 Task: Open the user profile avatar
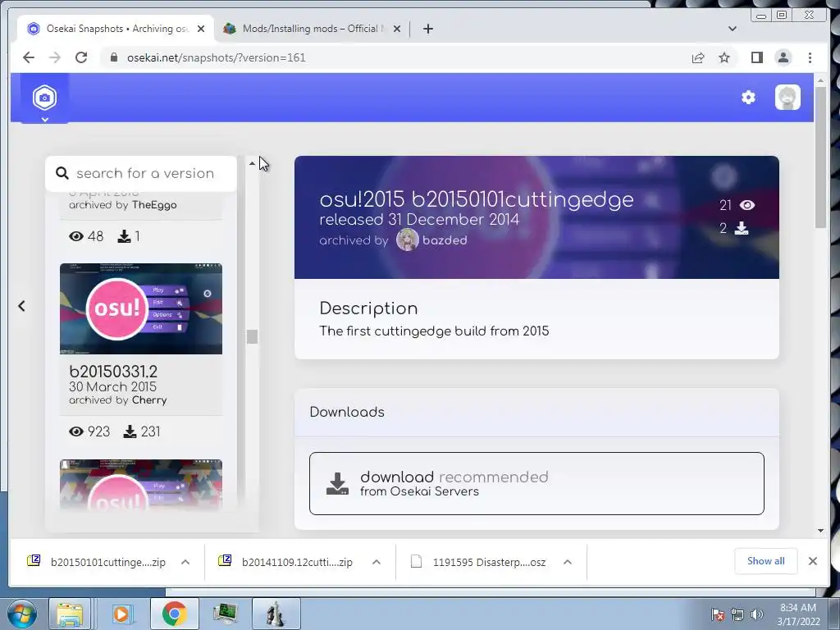coord(787,98)
